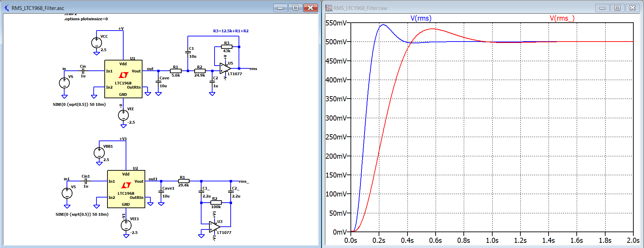This screenshot has width=644, height=248.
Task: Select the U5 LT1077 op-amp symbol
Action: 225,68
